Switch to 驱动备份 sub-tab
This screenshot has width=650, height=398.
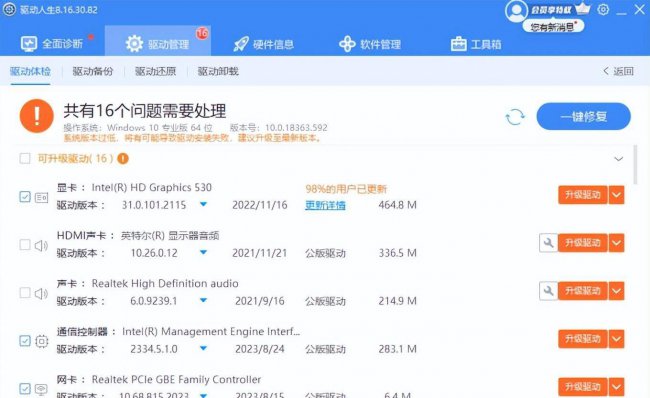tap(93, 71)
